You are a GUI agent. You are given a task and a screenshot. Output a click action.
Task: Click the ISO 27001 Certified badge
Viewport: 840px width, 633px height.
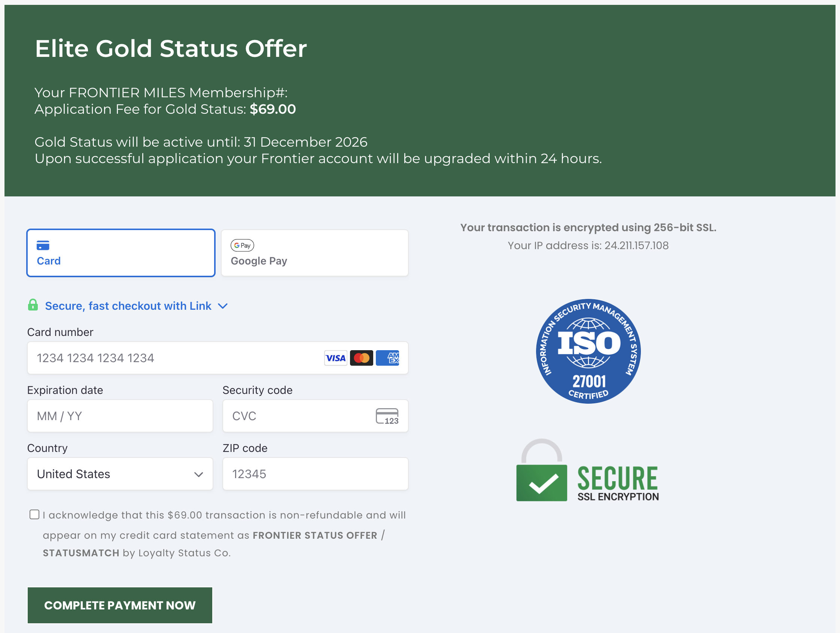pyautogui.click(x=588, y=351)
